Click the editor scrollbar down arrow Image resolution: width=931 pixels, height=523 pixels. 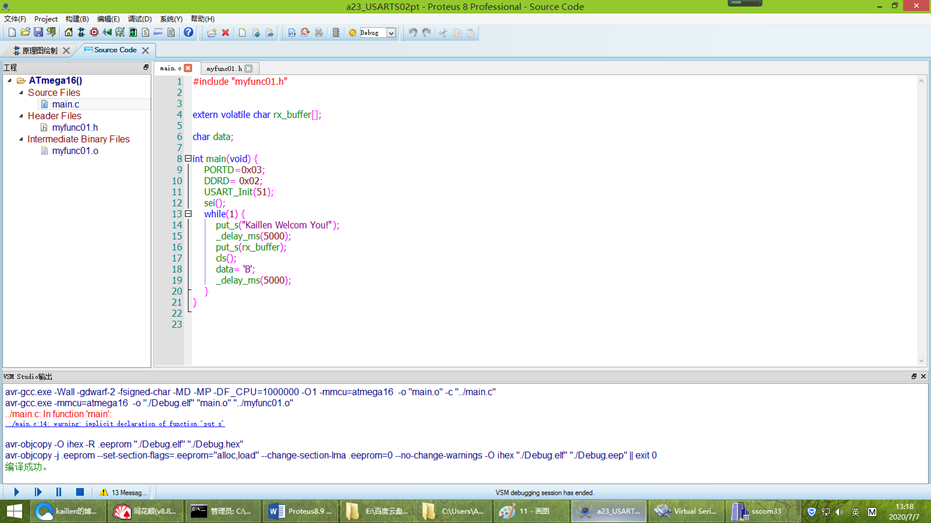pyautogui.click(x=921, y=360)
